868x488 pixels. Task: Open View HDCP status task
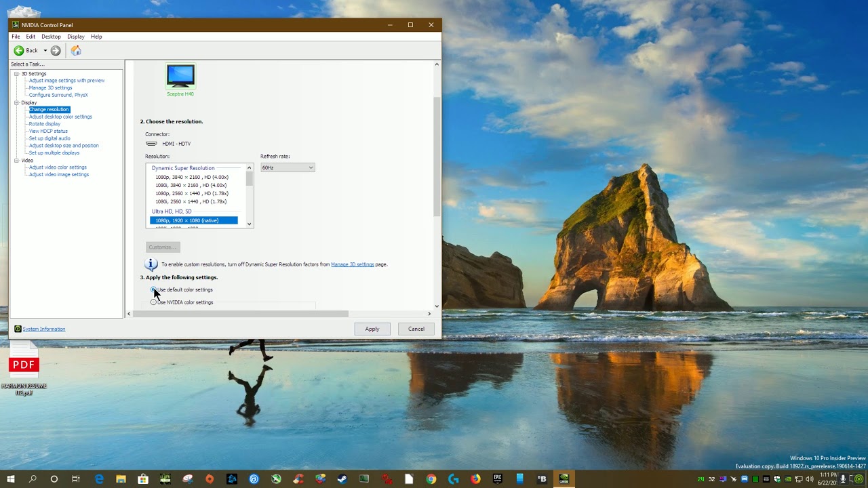(48, 131)
